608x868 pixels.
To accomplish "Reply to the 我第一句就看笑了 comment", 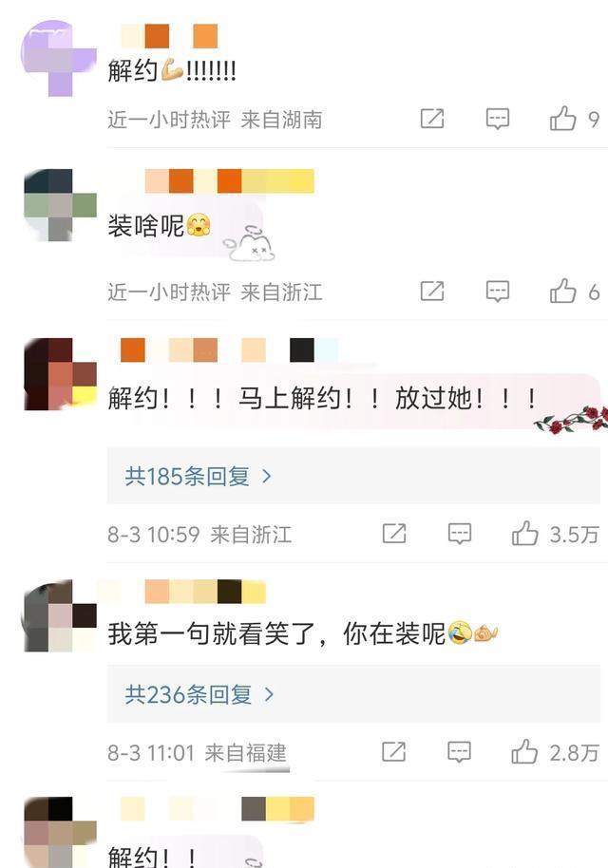I will point(459,752).
